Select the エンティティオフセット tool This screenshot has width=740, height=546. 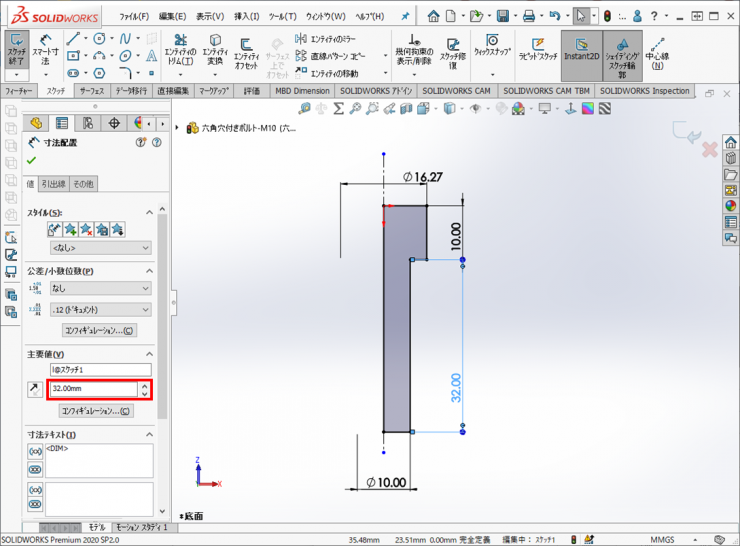tap(246, 52)
